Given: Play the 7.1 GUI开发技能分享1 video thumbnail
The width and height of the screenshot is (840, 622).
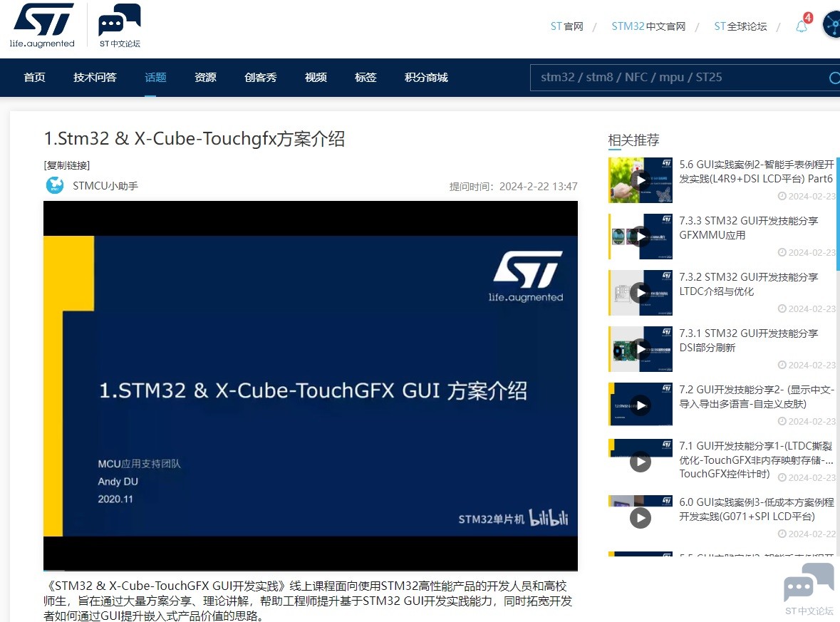Looking at the screenshot, I should point(641,461).
